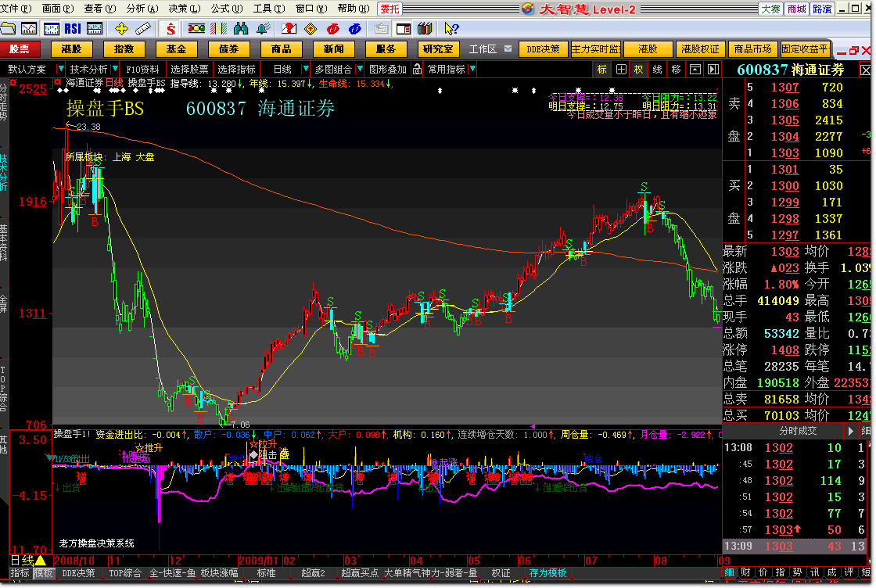
Task: Toggle the 移 move button
Action: (x=676, y=70)
